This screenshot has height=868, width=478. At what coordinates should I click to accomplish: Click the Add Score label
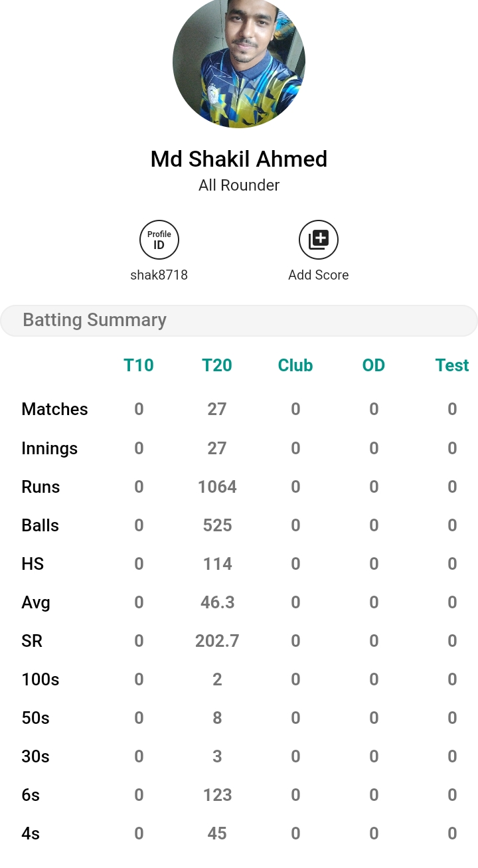pyautogui.click(x=319, y=275)
